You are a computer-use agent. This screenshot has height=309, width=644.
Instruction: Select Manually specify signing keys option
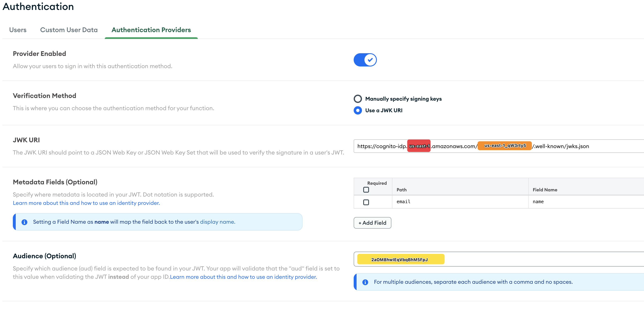tap(357, 99)
